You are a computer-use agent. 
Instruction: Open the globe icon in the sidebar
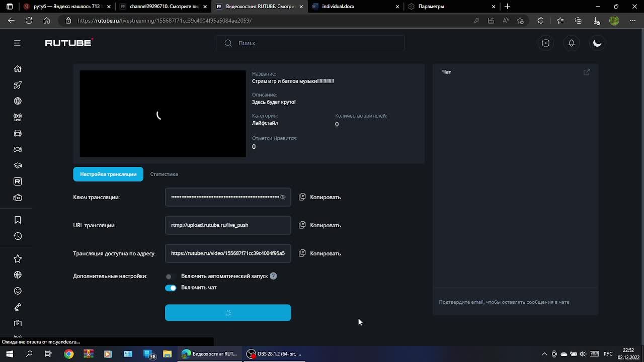[18, 101]
